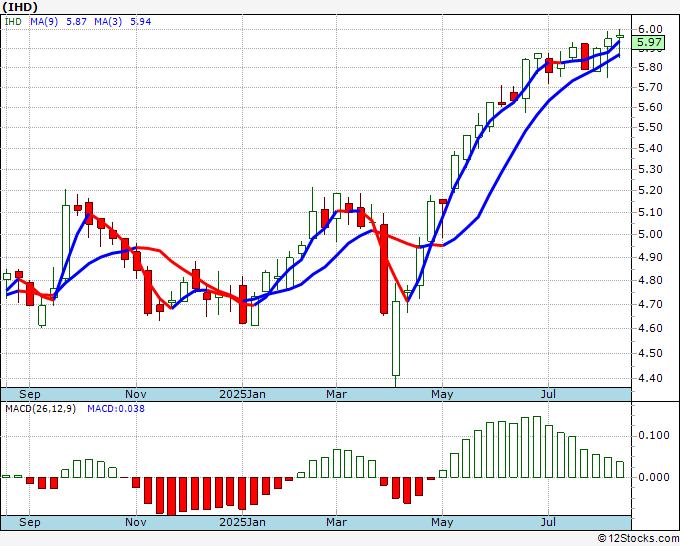Click Jul on the MACD date axis
Image resolution: width=680 pixels, height=546 pixels.
coord(548,522)
